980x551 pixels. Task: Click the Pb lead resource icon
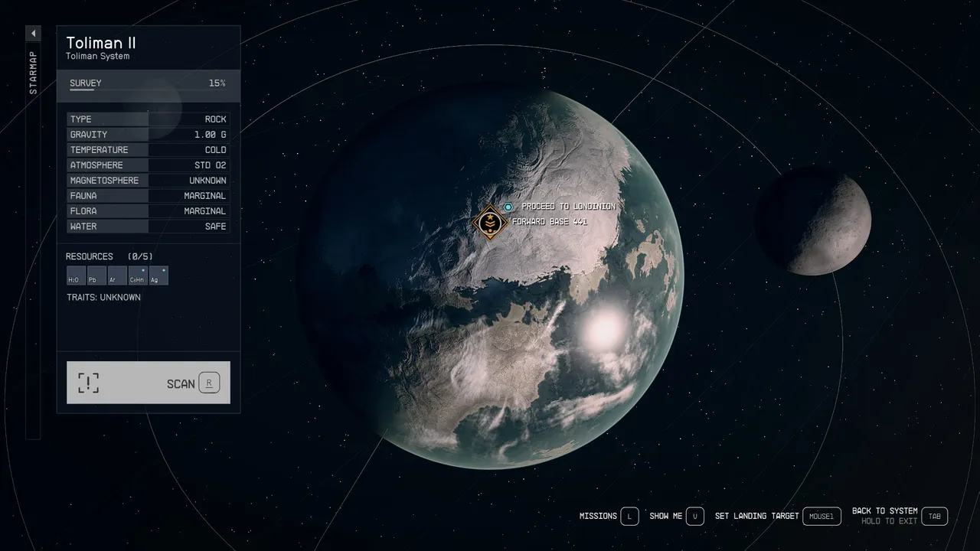click(x=96, y=275)
